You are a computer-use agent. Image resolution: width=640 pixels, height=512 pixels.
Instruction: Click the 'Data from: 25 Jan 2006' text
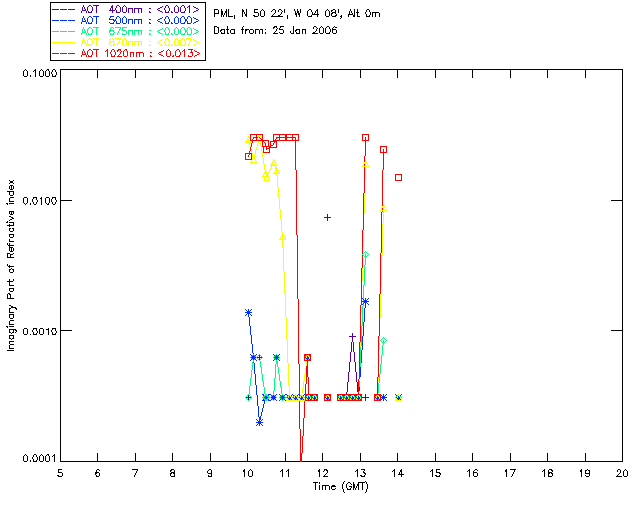[x=275, y=31]
